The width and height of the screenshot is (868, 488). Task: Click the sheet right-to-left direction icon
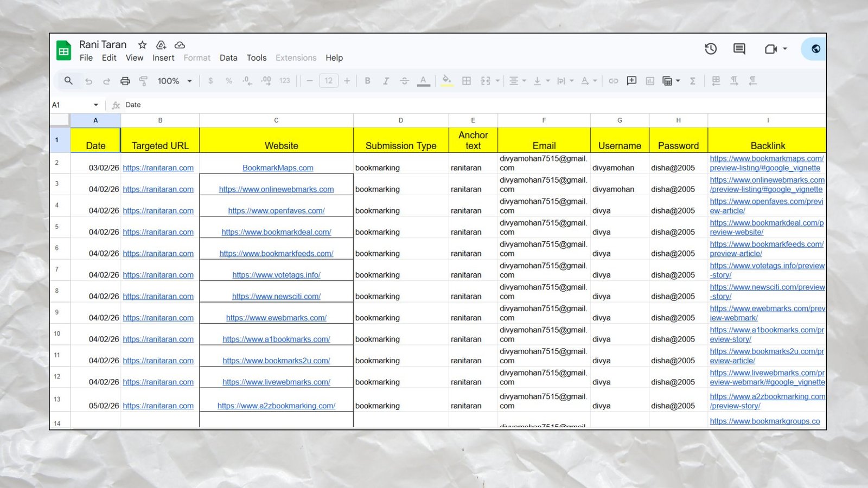coord(716,81)
